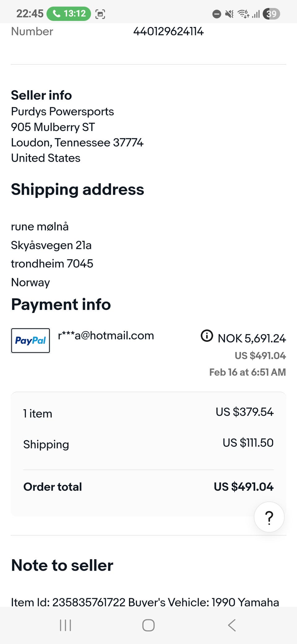Tap the info icon beside NOK amount
The width and height of the screenshot is (297, 644).
(207, 336)
